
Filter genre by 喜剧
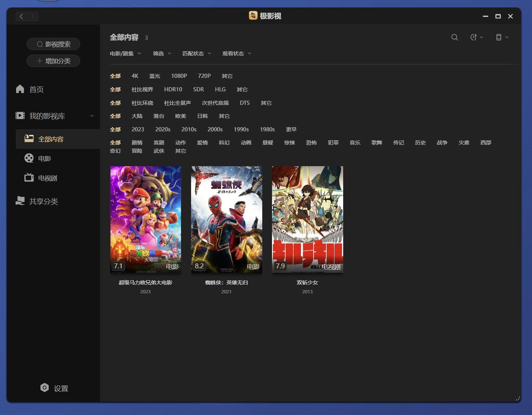159,143
